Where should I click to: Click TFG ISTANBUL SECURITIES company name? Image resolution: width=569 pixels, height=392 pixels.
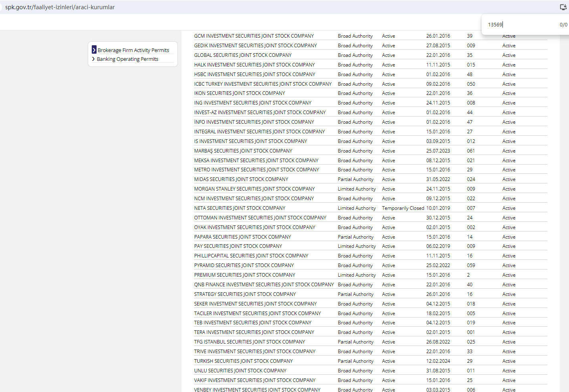pyautogui.click(x=250, y=342)
